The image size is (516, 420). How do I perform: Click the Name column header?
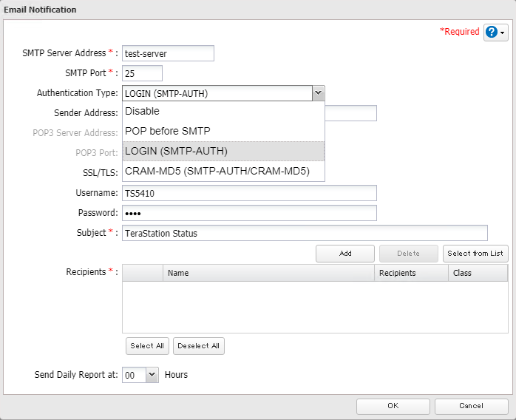(268, 273)
